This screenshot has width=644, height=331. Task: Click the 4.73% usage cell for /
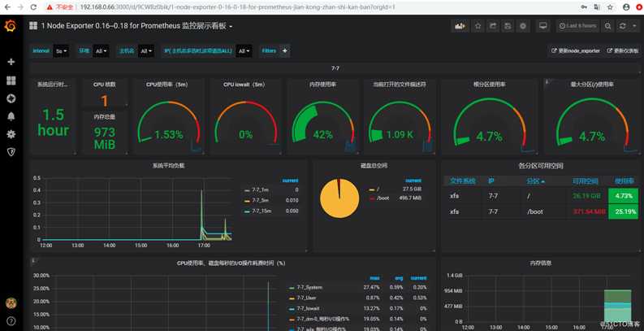[623, 196]
